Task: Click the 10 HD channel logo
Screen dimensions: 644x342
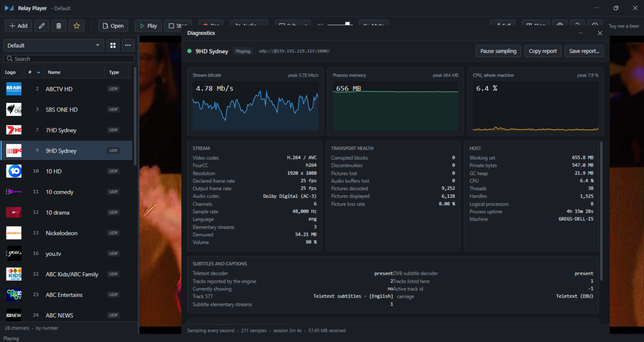Action: (x=14, y=171)
